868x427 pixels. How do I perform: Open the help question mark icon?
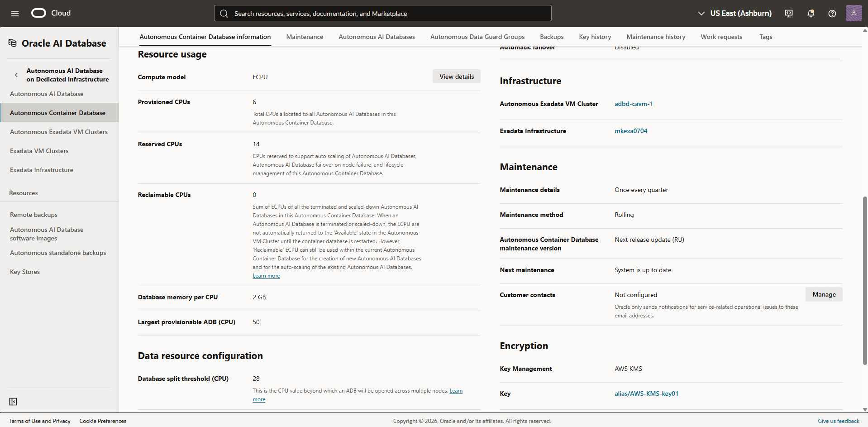pyautogui.click(x=832, y=14)
